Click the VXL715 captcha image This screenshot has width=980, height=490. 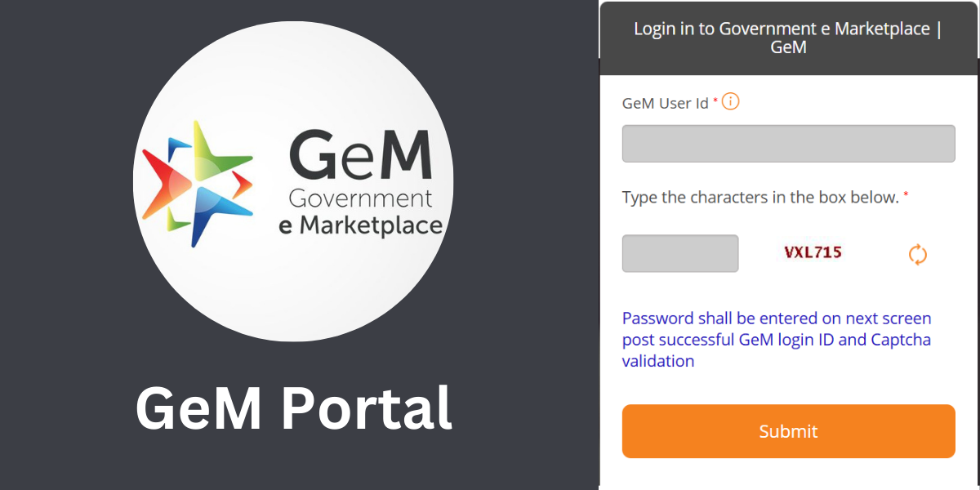813,252
